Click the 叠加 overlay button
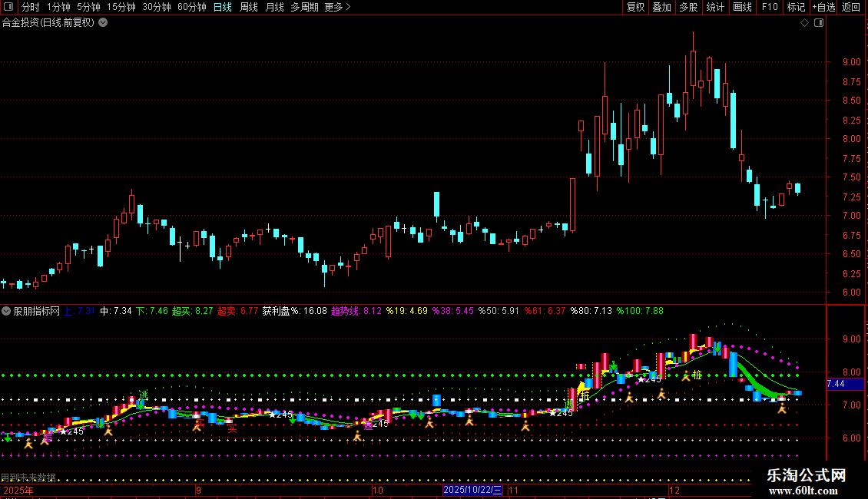868x499 pixels. click(x=662, y=7)
